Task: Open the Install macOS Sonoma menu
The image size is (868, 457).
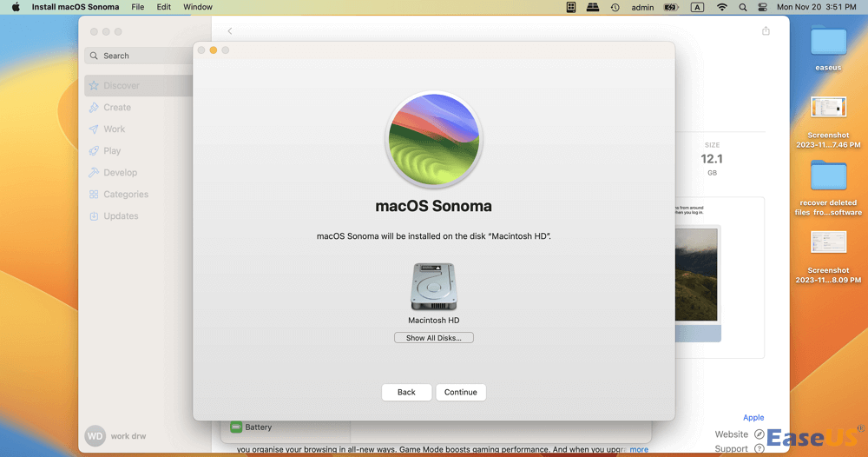Action: pos(76,7)
